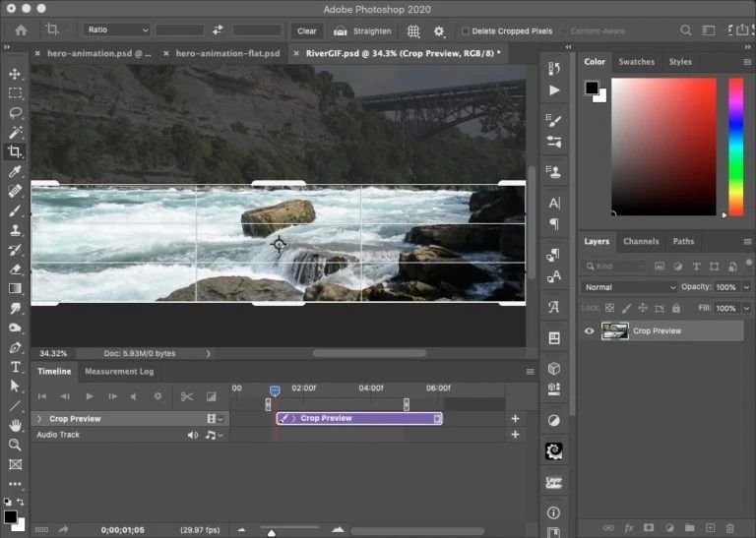Image resolution: width=756 pixels, height=538 pixels.
Task: Open the hero-animation-flat.psd document tab
Action: click(227, 53)
